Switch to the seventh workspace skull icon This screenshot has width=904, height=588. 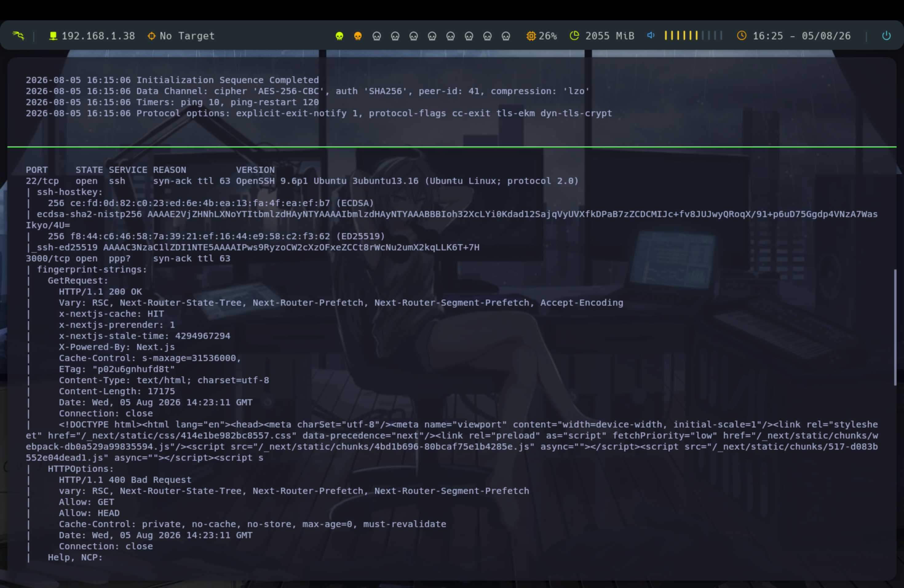450,36
